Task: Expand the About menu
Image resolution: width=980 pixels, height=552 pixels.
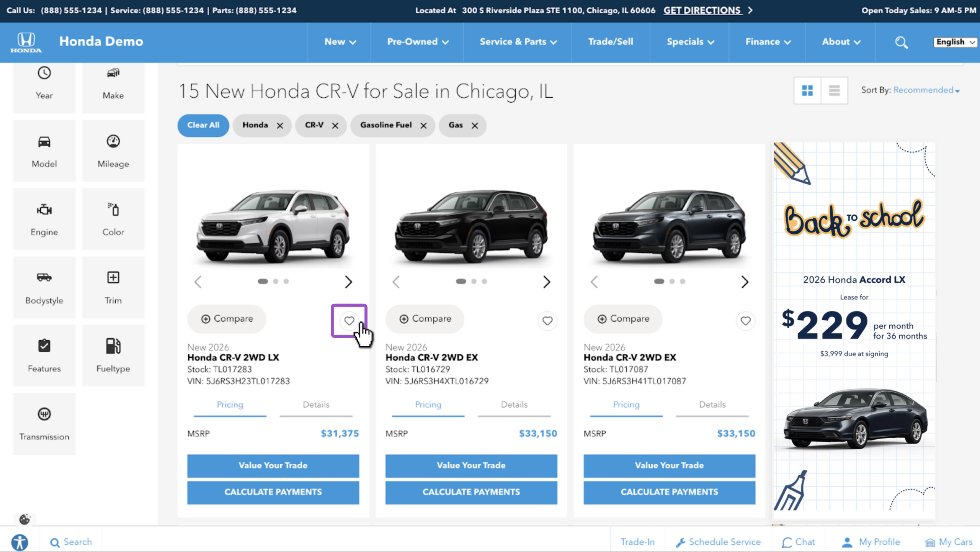Action: coord(841,42)
